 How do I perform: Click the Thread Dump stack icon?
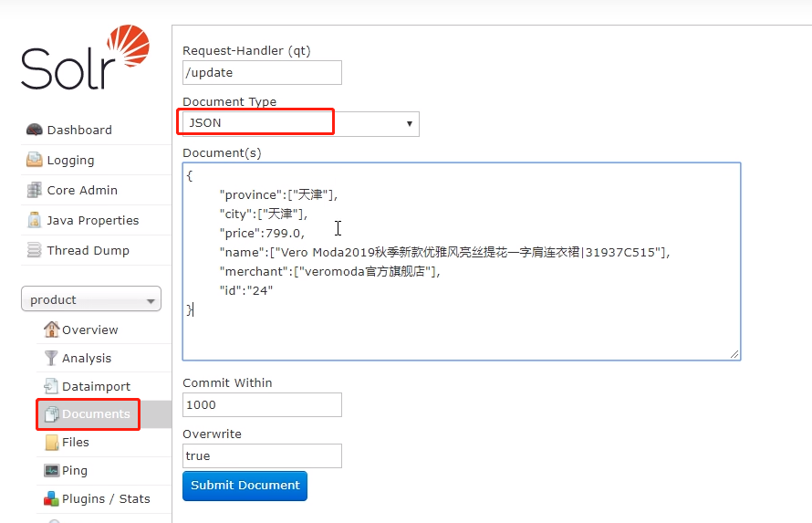34,250
